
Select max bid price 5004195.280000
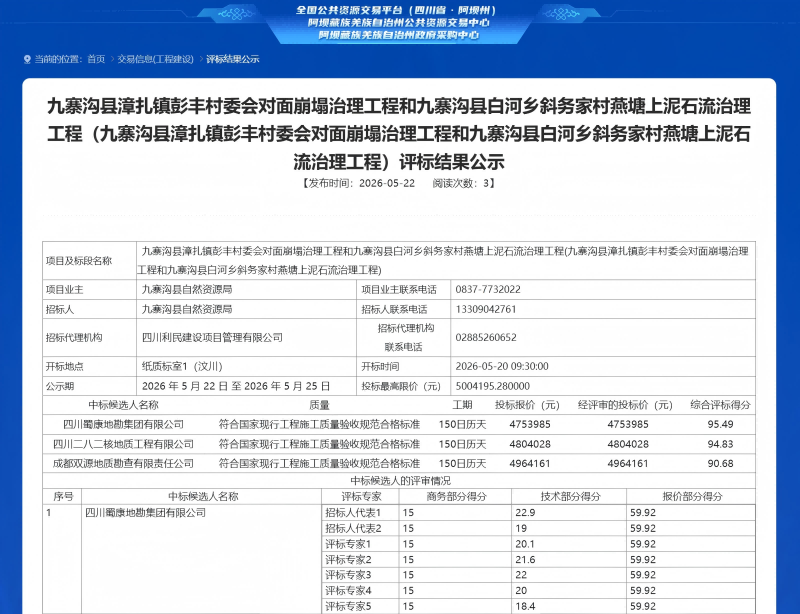[x=493, y=386]
